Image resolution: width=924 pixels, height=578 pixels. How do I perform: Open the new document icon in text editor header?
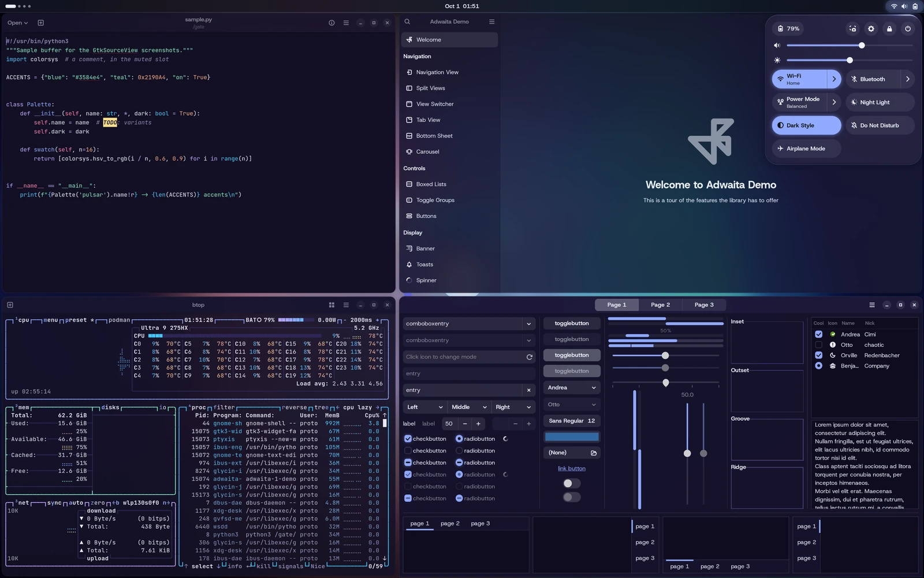coord(40,23)
